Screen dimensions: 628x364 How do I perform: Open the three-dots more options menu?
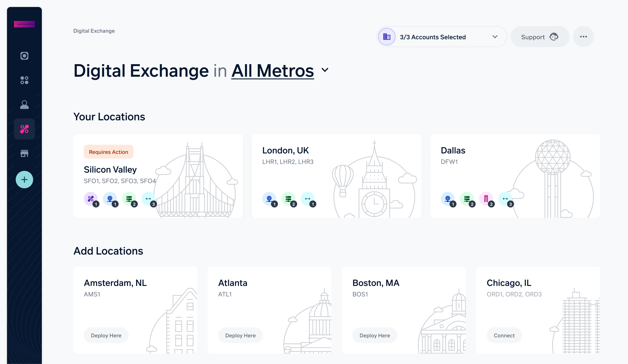point(583,37)
